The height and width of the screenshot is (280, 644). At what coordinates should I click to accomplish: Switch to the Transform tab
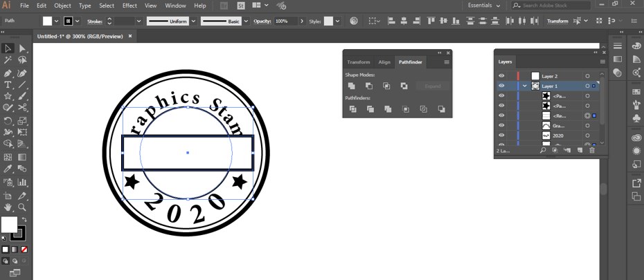(x=359, y=62)
